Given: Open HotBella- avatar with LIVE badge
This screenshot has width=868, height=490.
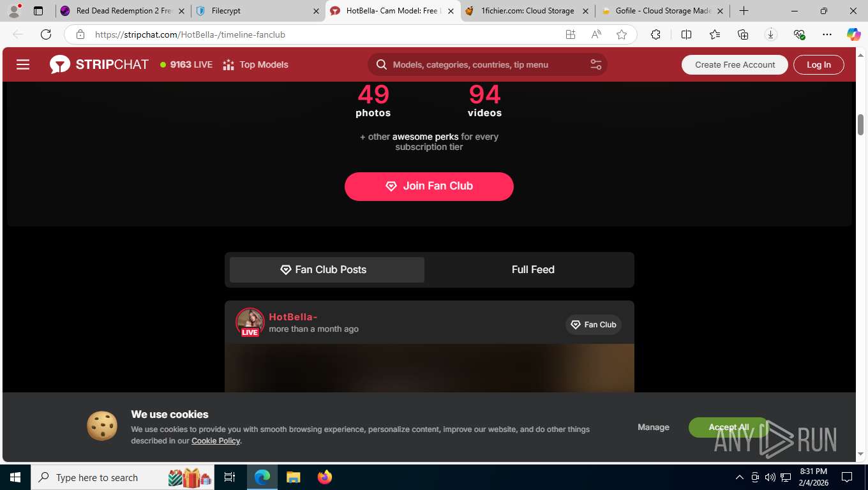Looking at the screenshot, I should (x=250, y=322).
